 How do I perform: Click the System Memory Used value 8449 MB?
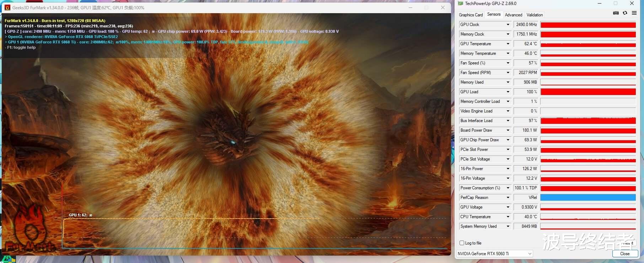click(x=526, y=226)
